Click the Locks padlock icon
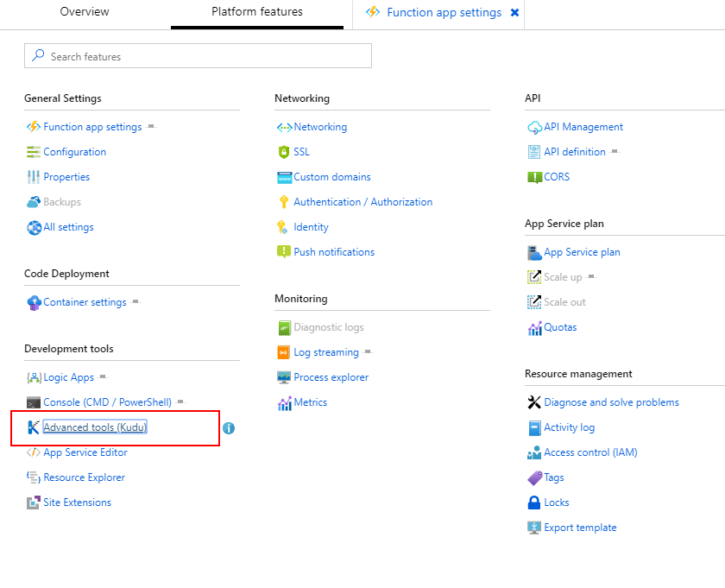The height and width of the screenshot is (588, 725). [x=534, y=503]
